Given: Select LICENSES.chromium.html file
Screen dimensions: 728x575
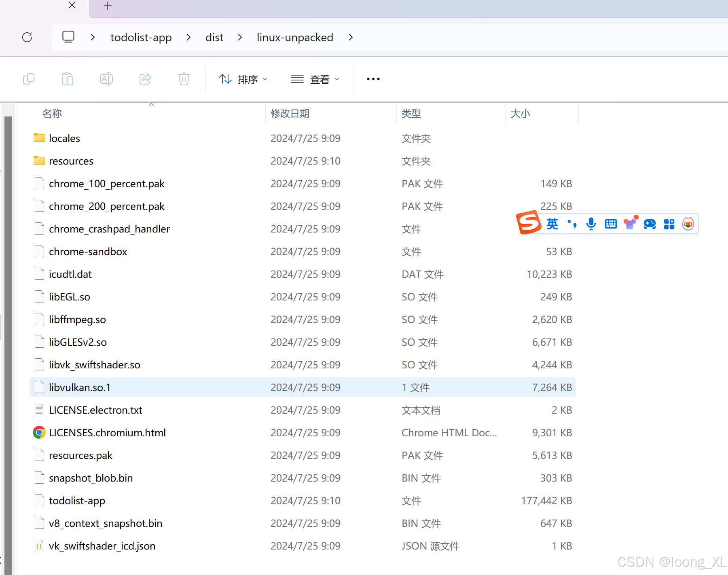Looking at the screenshot, I should [x=107, y=433].
